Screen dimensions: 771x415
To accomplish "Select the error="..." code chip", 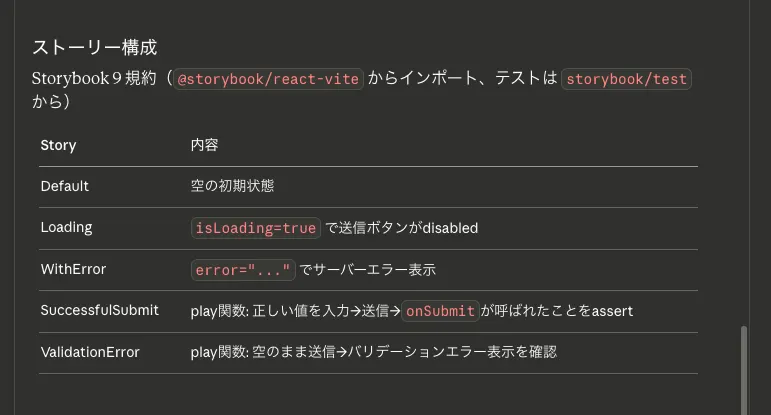I will [243, 270].
